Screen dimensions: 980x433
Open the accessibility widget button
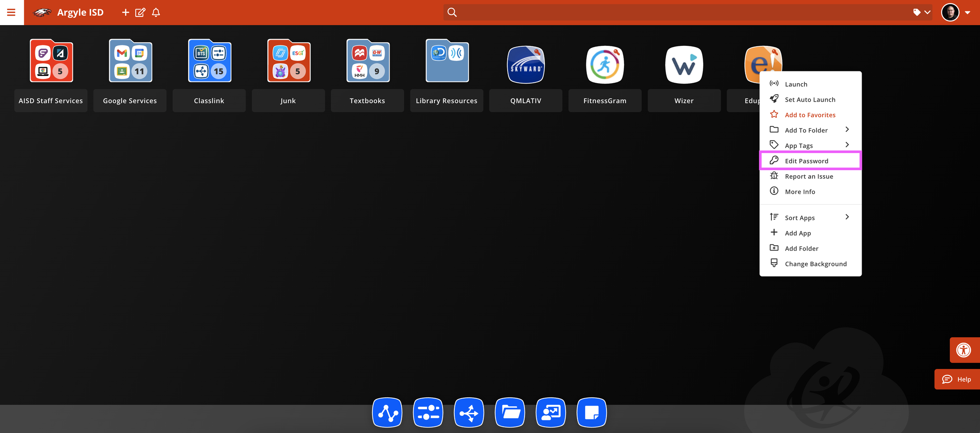point(963,350)
